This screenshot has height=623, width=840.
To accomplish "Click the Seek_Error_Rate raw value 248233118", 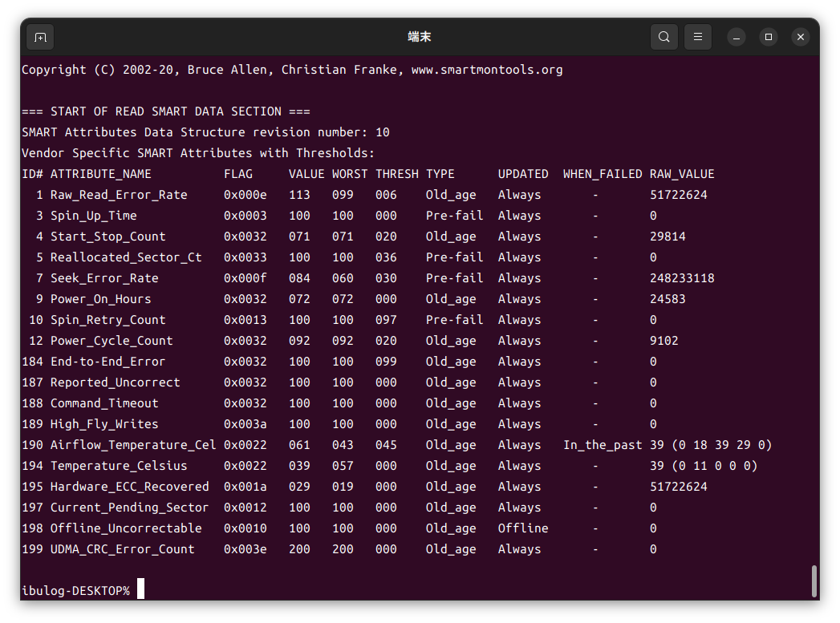I will click(x=681, y=278).
